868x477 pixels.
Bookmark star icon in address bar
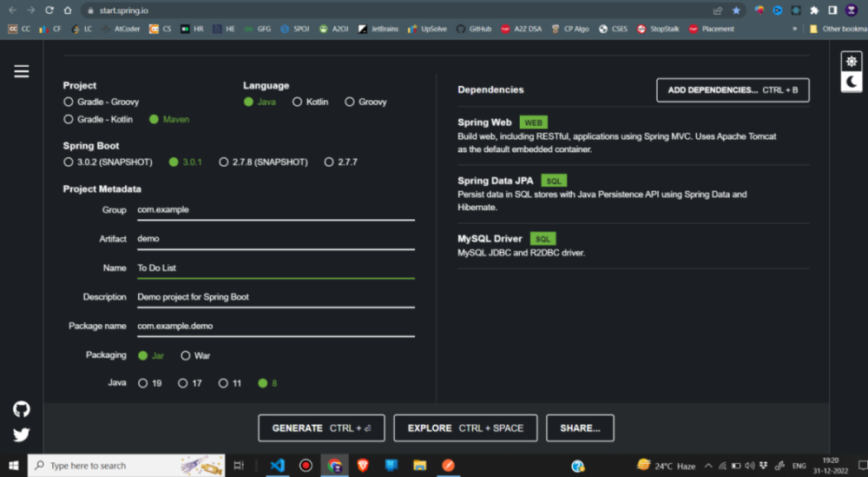click(x=736, y=10)
